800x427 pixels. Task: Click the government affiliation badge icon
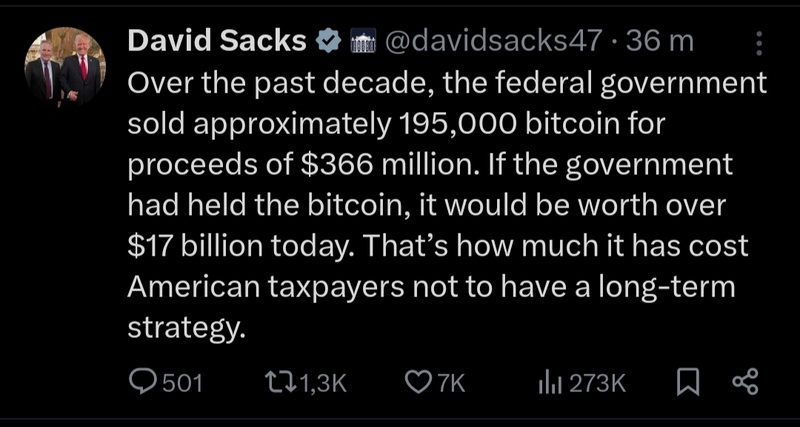coord(360,42)
